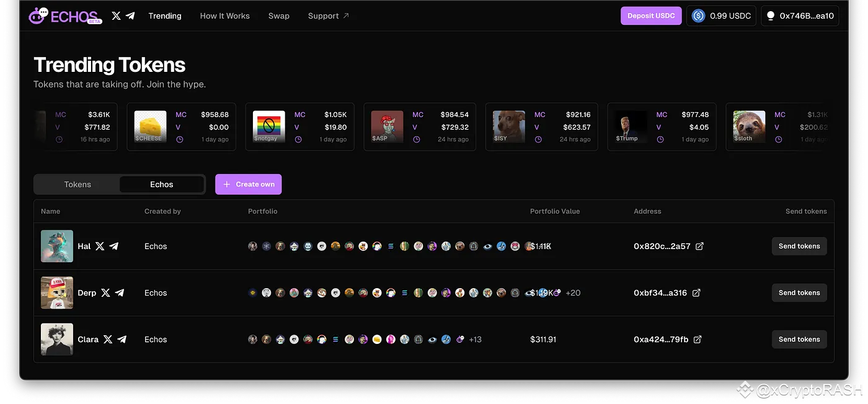Open How It Works page

tap(224, 16)
